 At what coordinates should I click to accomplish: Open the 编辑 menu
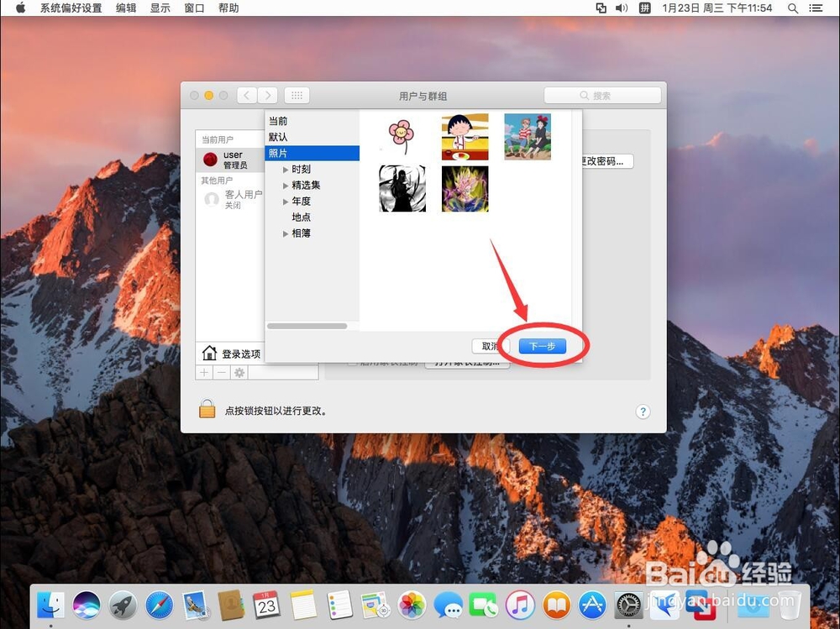tap(126, 8)
